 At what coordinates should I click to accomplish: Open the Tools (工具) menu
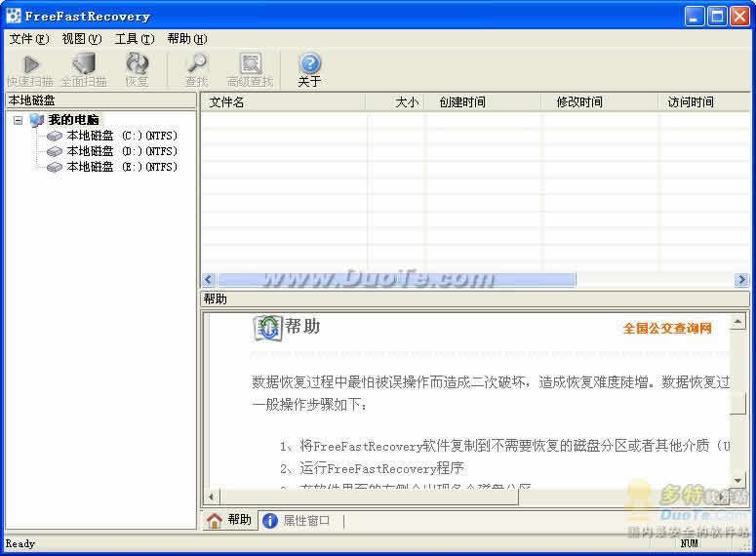[135, 39]
